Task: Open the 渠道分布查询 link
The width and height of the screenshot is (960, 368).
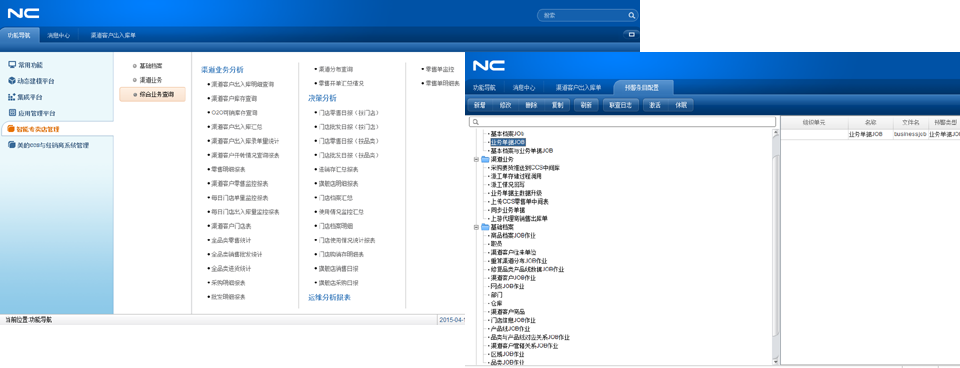Action: [336, 70]
